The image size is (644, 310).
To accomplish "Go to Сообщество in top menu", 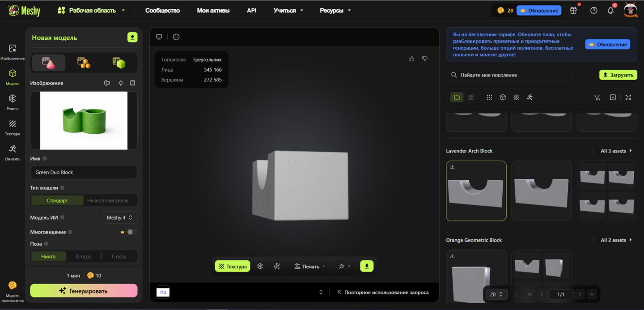I will [x=162, y=10].
